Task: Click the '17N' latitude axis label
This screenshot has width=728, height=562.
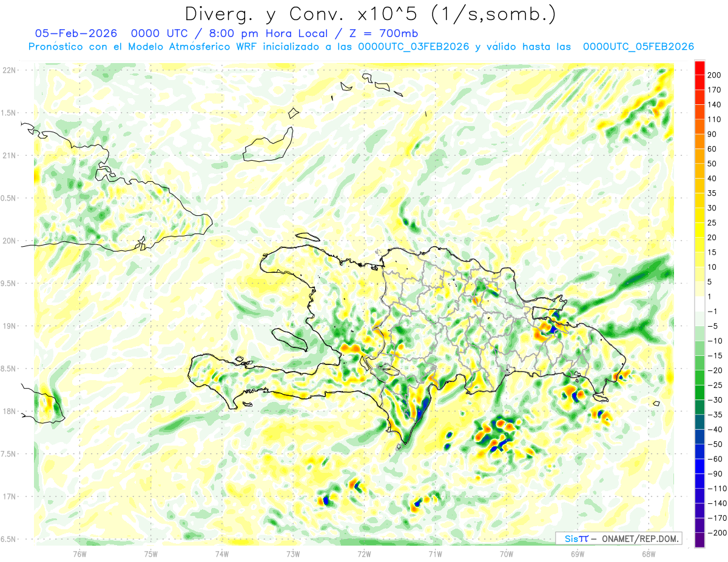Action: (9, 497)
